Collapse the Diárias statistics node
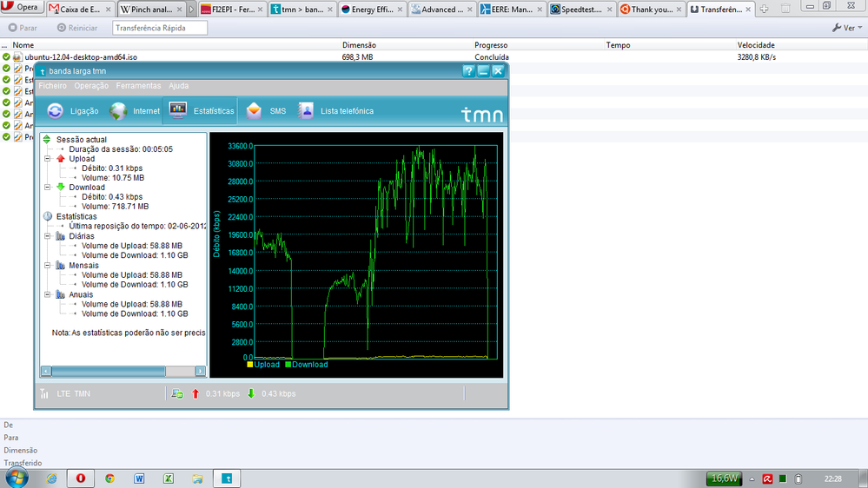This screenshot has height=488, width=868. [48, 235]
